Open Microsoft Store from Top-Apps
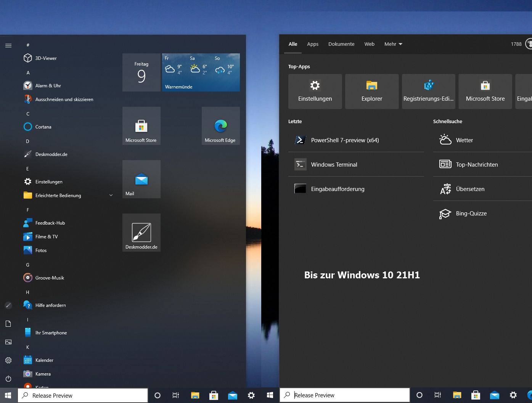Screen dimensions: 532x403 pyautogui.click(x=485, y=92)
